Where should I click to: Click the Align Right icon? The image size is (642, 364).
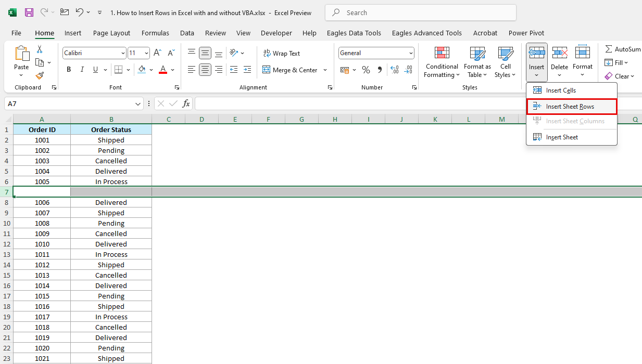tap(219, 70)
